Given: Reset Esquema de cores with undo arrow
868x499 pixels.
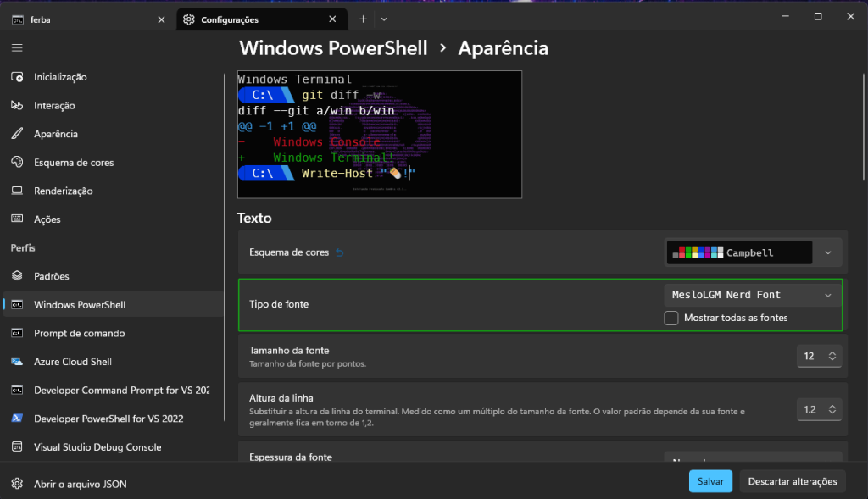Looking at the screenshot, I should click(340, 252).
